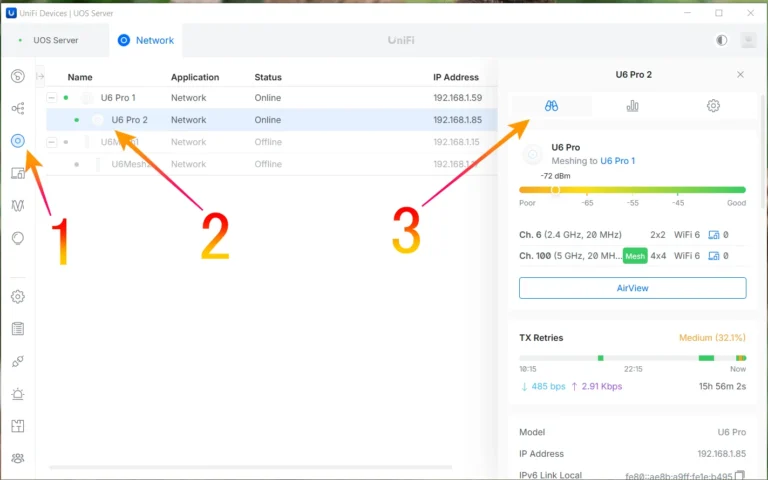Open the user avatar at top right
Image resolution: width=768 pixels, height=480 pixels.
[x=748, y=40]
